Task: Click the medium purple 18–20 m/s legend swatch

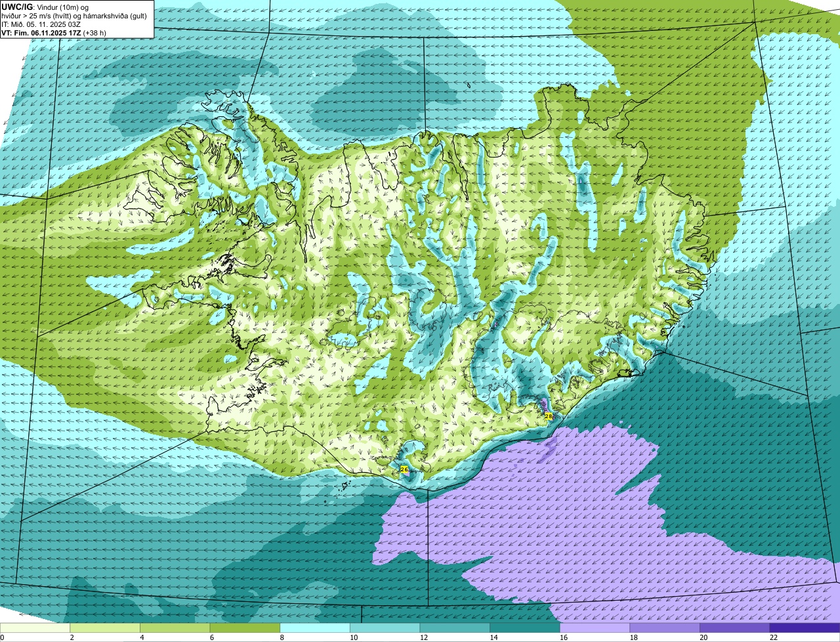Action: coord(665,628)
